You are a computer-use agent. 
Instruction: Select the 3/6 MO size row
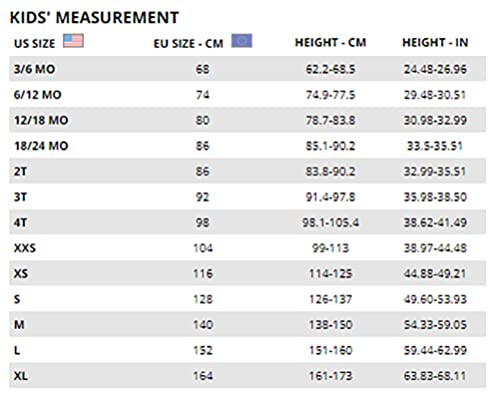(x=247, y=69)
